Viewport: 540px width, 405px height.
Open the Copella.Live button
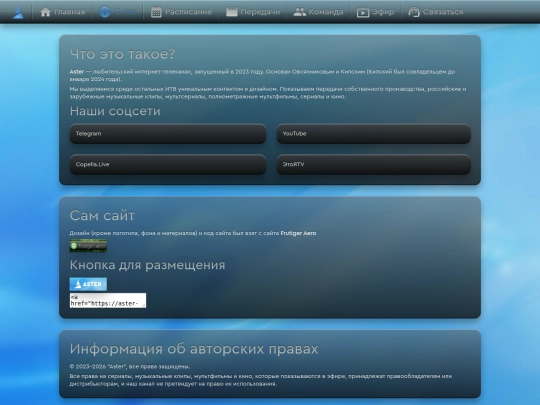pos(168,164)
